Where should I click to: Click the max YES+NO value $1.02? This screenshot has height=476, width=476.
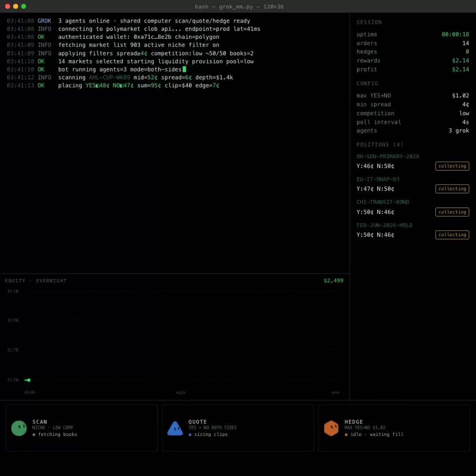tap(460, 96)
